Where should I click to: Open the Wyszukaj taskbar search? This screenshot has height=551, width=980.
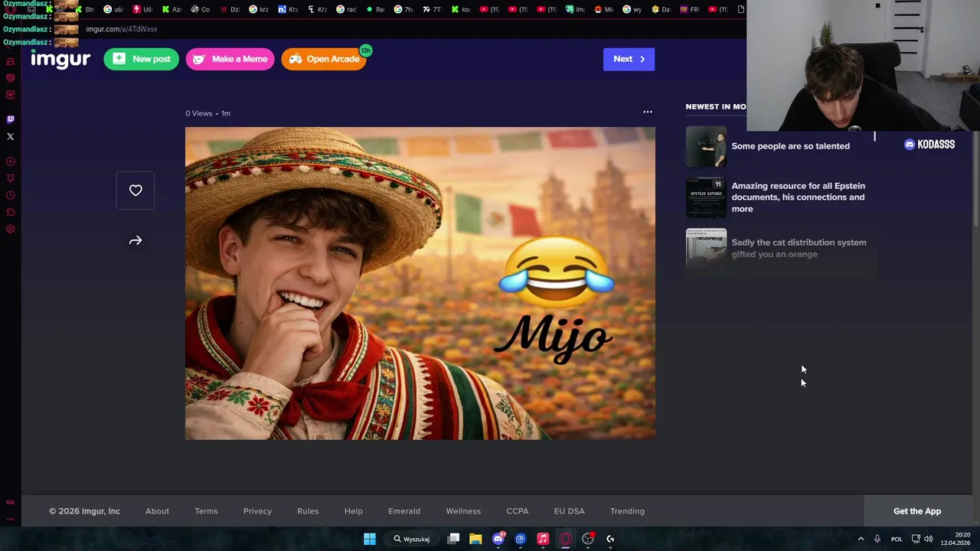tap(412, 539)
